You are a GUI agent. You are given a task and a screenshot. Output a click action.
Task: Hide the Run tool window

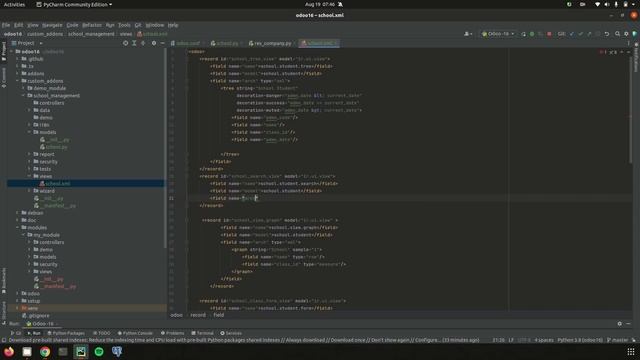[x=628, y=323]
